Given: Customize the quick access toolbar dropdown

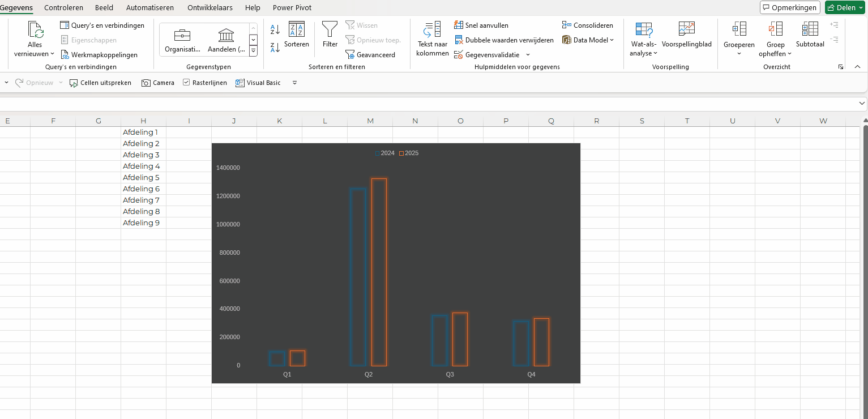Looking at the screenshot, I should pos(294,83).
